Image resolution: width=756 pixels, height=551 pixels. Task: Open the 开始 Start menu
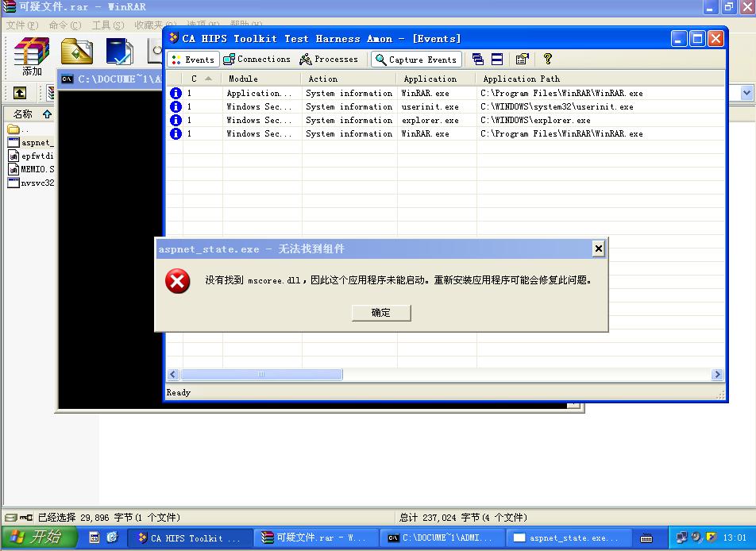point(40,537)
